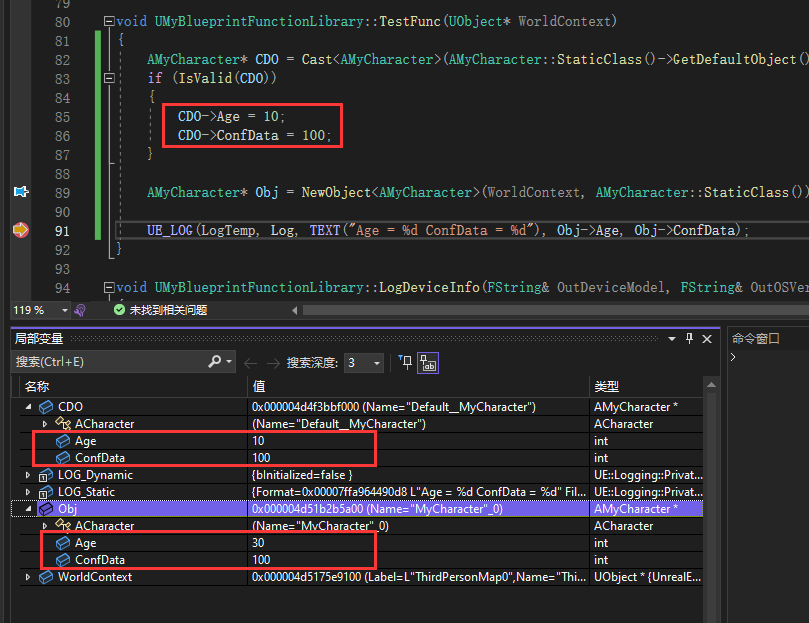
Task: Toggle the pin filter button in locals toolbar
Action: 405,362
